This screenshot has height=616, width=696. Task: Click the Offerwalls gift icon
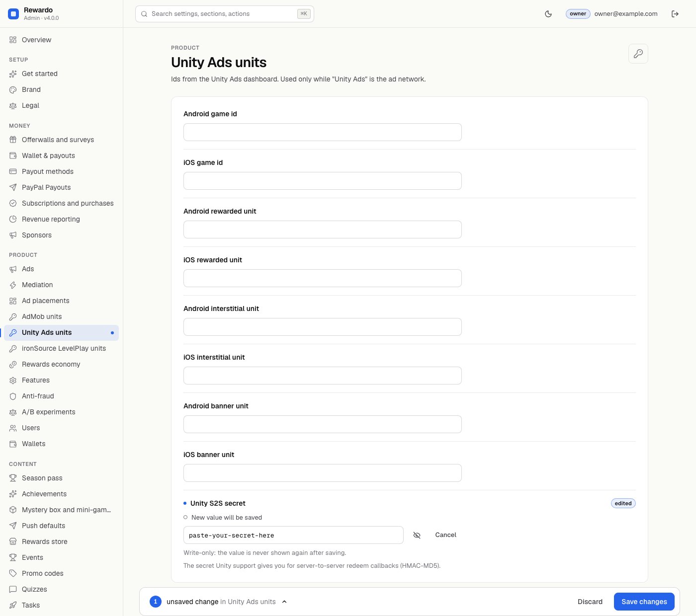pyautogui.click(x=13, y=140)
